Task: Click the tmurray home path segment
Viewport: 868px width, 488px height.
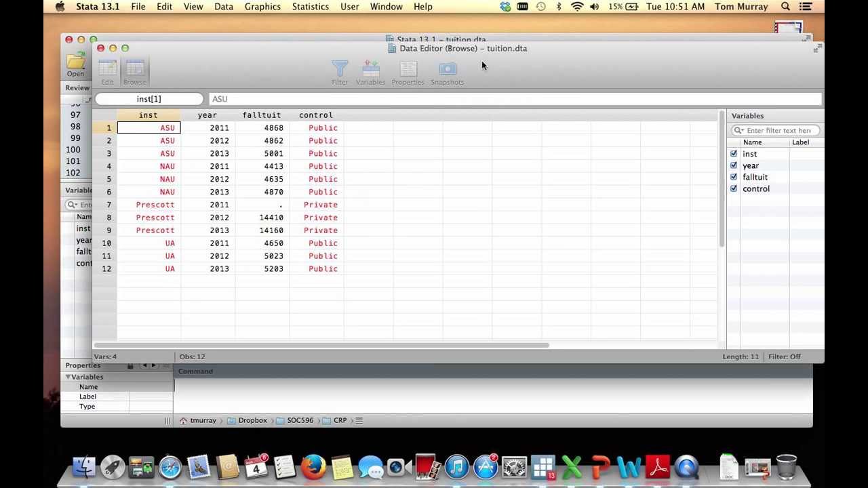Action: (197, 420)
